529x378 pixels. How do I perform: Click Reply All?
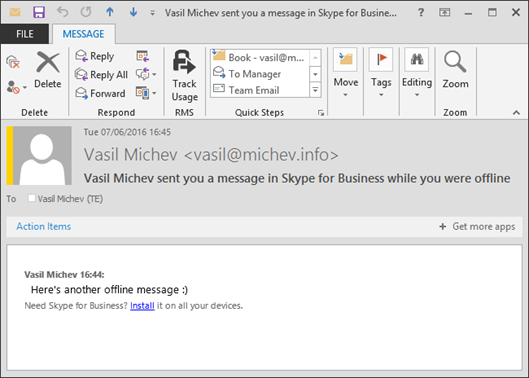coord(101,74)
